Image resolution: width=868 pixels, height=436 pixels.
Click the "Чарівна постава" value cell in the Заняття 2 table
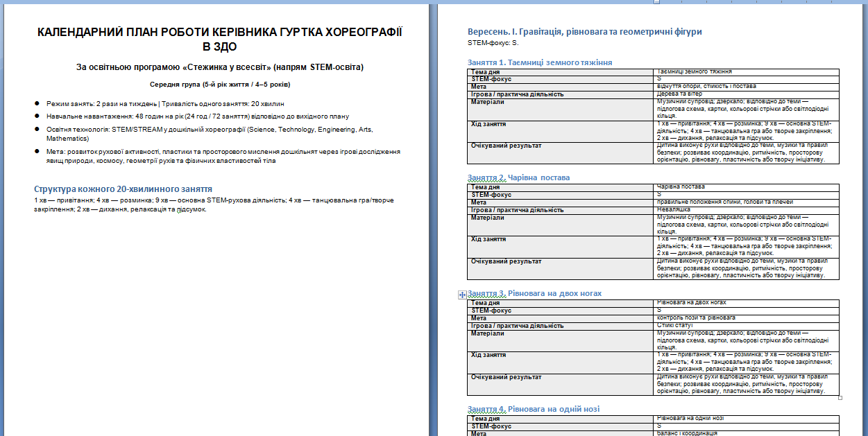tap(747, 187)
